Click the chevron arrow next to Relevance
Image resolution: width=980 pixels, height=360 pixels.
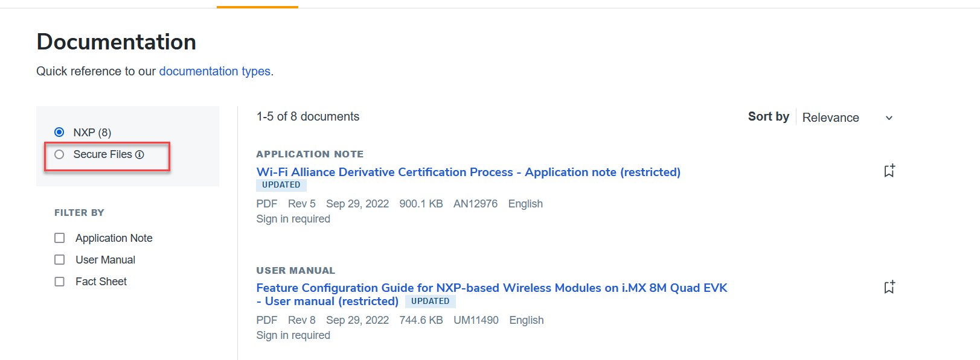click(889, 118)
